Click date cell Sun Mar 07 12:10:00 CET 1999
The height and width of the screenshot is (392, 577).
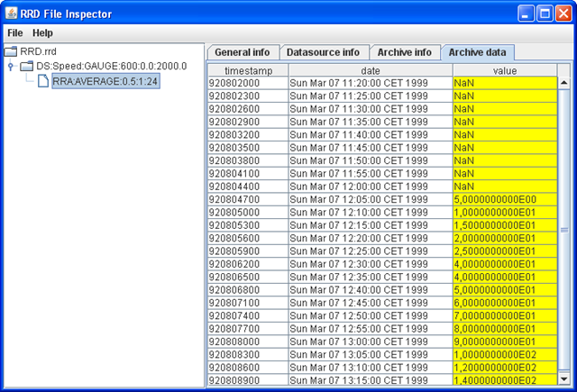click(x=371, y=212)
